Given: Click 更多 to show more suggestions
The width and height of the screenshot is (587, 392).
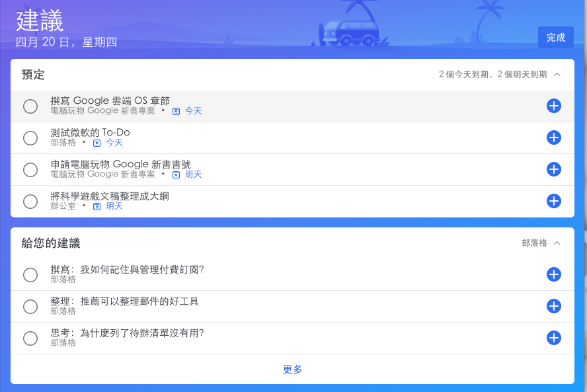Looking at the screenshot, I should 292,370.
